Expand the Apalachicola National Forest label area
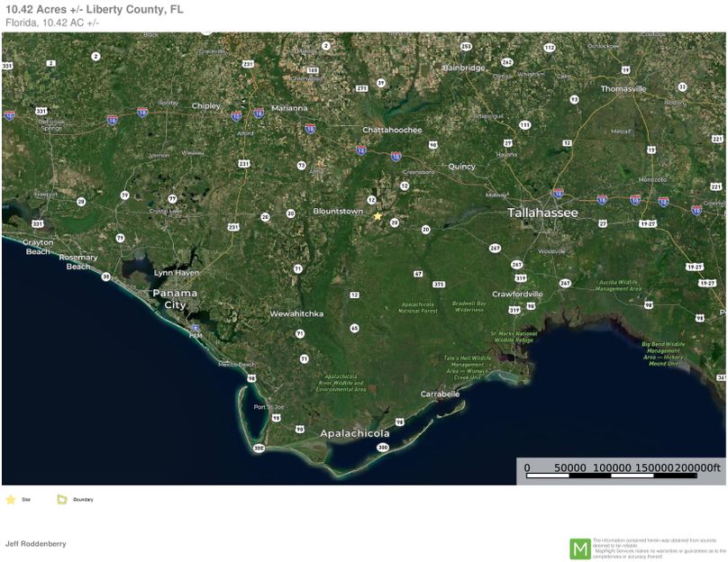The width and height of the screenshot is (728, 562). click(418, 309)
